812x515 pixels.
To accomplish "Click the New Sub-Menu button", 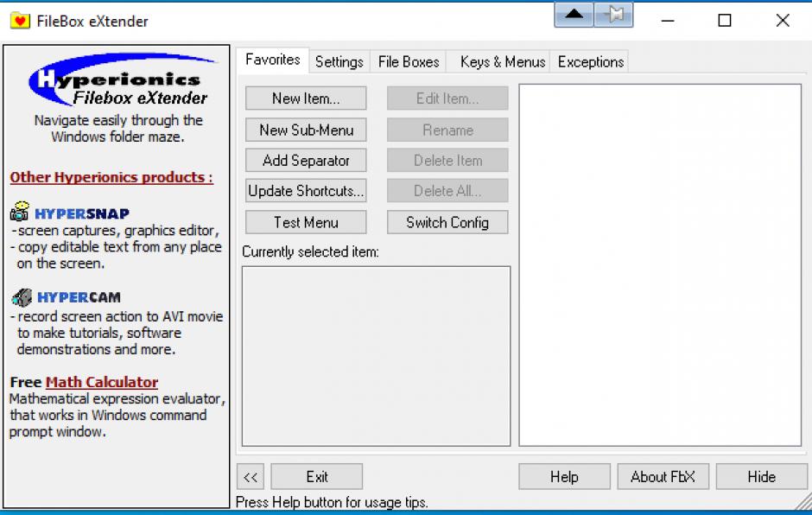I will pyautogui.click(x=306, y=130).
